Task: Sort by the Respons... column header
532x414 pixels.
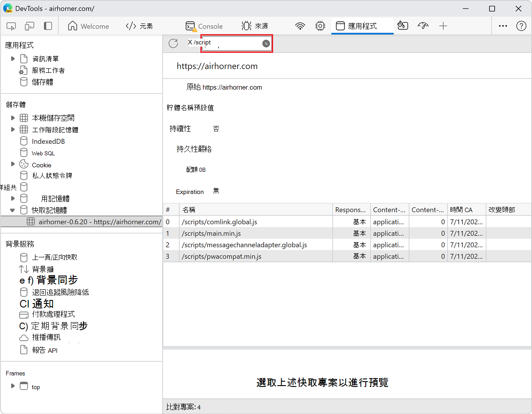Action: [351, 210]
